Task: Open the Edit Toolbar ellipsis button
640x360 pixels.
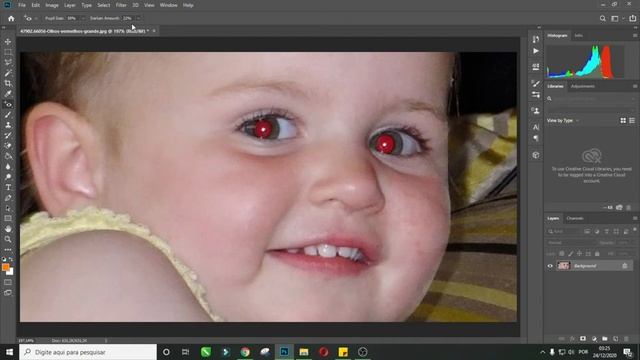Action: [x=8, y=249]
